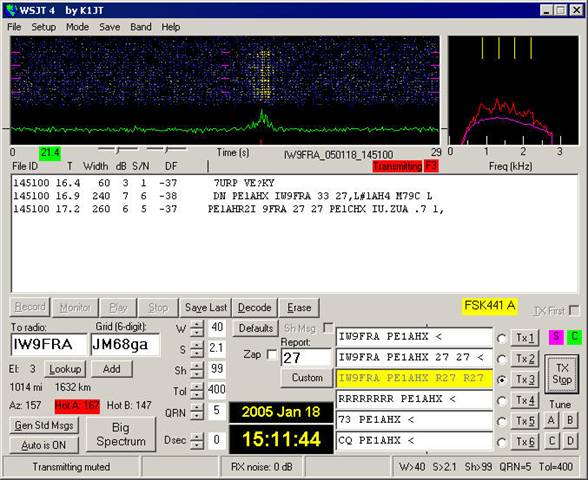Click the Gen Std Msgs button
The image size is (588, 480).
(44, 426)
